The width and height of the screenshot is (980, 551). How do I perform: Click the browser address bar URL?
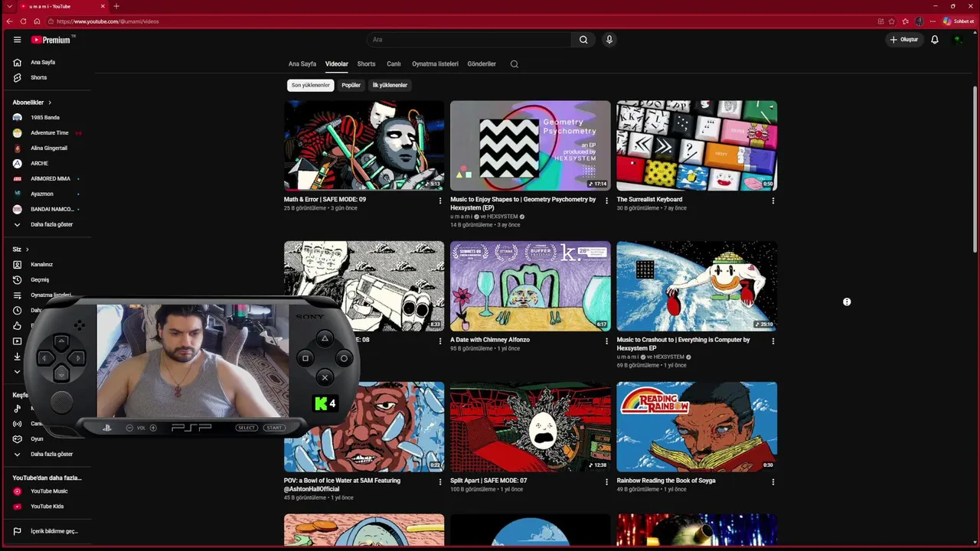pos(108,21)
